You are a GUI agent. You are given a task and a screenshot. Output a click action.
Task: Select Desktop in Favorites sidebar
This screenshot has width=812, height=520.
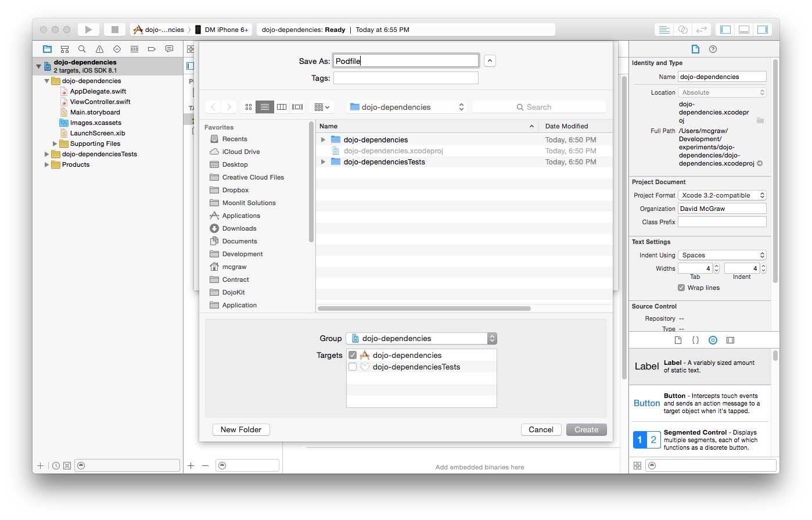coord(235,164)
